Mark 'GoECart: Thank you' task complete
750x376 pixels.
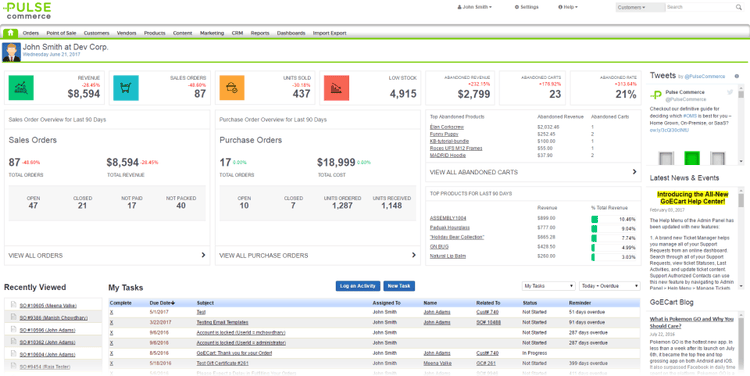pyautogui.click(x=111, y=353)
